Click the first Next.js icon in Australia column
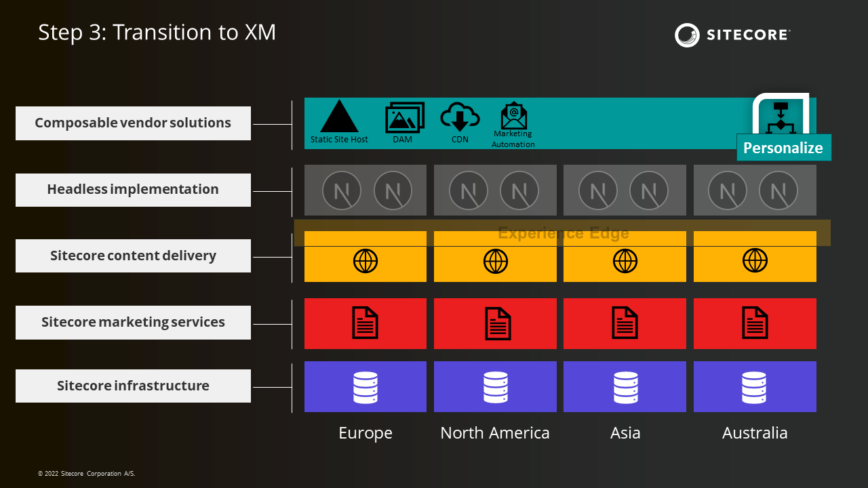 click(728, 190)
